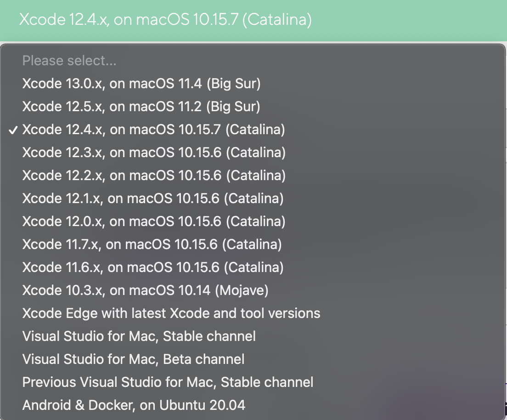This screenshot has height=420, width=507.
Task: Select Visual Studio for Mac, Stable channel
Action: [x=139, y=336]
